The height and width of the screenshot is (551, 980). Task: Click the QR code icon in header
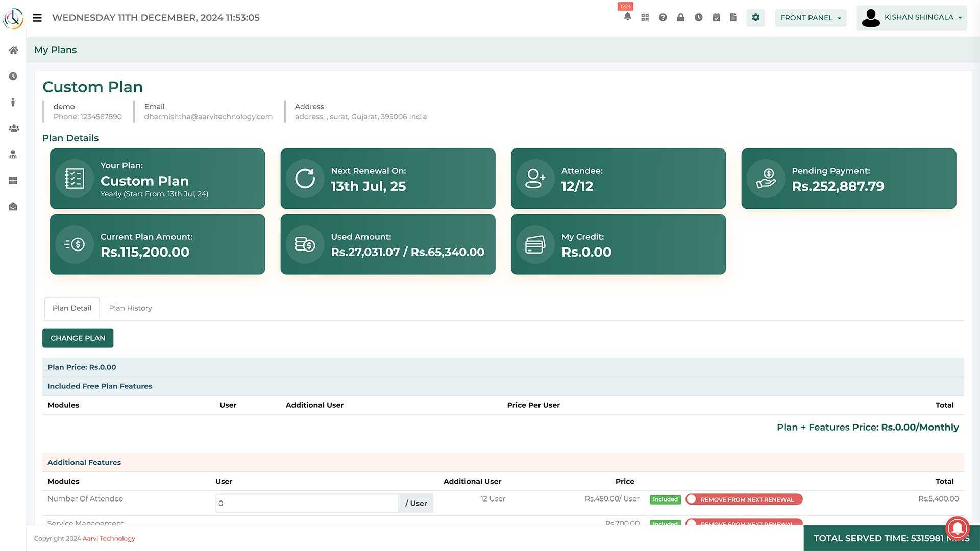(645, 17)
